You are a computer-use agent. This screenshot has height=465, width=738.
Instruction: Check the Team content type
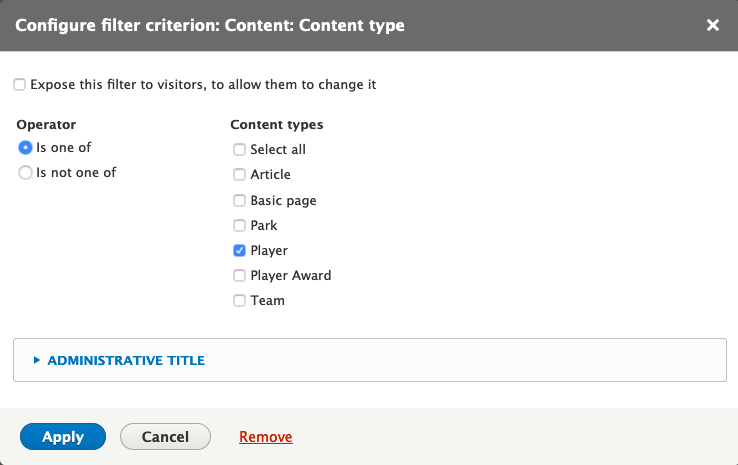click(239, 300)
